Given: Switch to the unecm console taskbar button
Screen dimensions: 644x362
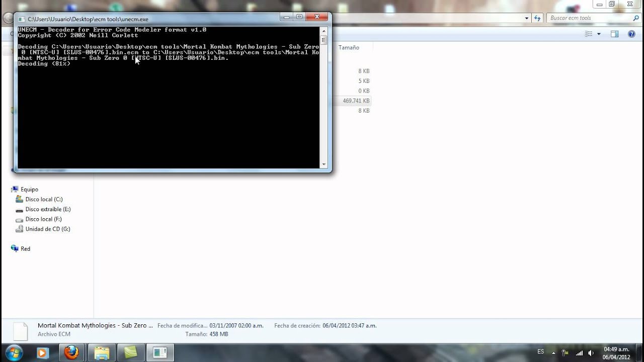Looking at the screenshot, I should (160, 352).
